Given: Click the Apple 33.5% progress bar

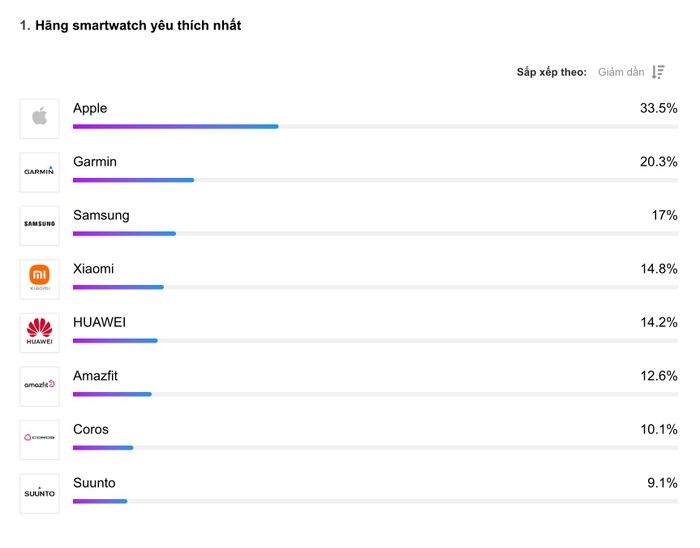Looking at the screenshot, I should [x=375, y=127].
